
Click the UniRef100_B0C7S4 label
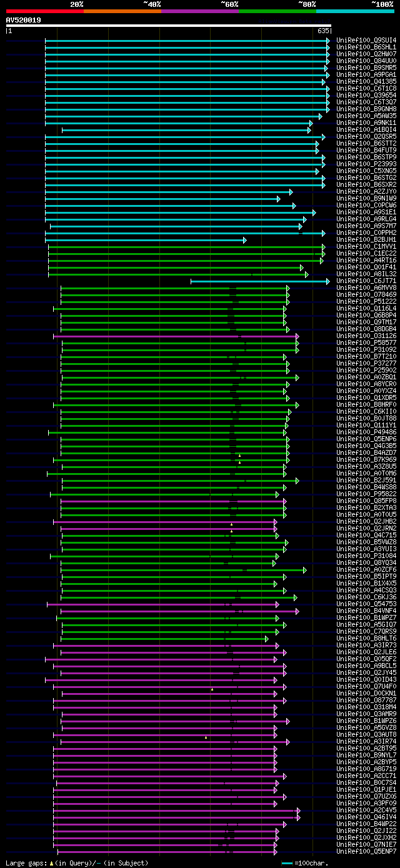coord(366,783)
